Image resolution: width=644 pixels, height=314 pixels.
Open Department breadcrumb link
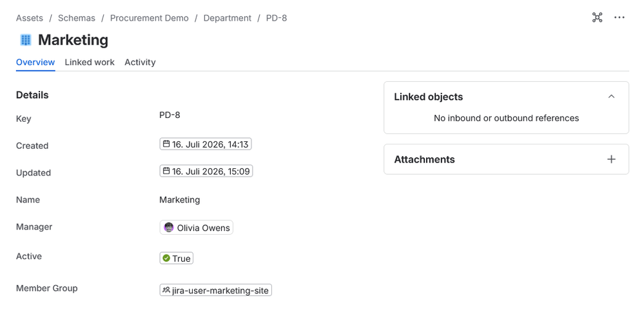228,18
